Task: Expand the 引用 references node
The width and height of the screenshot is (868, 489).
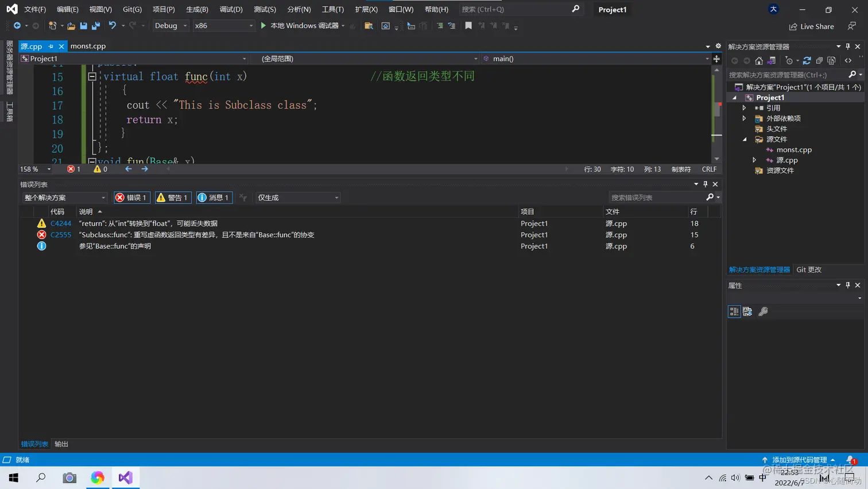Action: click(x=745, y=108)
